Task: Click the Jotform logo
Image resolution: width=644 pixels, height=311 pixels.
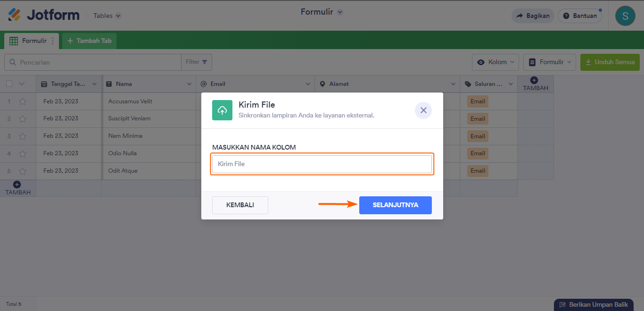Action: [x=44, y=15]
